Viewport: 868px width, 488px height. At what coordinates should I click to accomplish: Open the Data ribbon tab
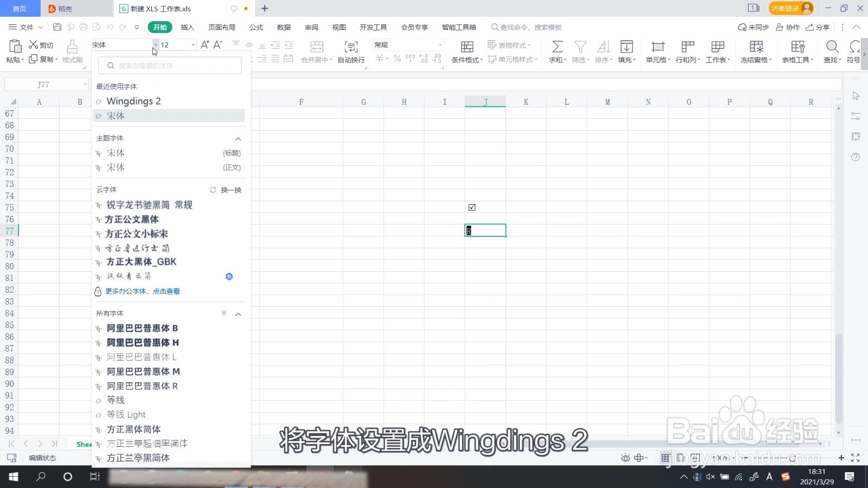click(284, 27)
